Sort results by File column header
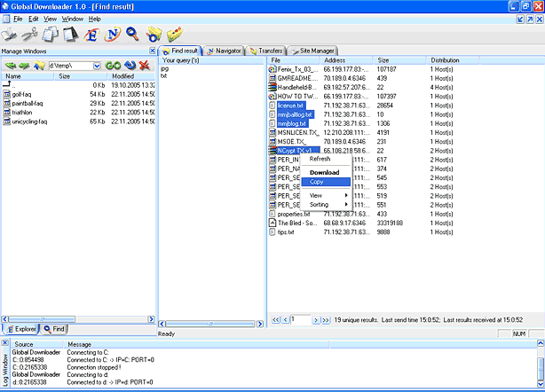This screenshot has width=545, height=392. (294, 60)
